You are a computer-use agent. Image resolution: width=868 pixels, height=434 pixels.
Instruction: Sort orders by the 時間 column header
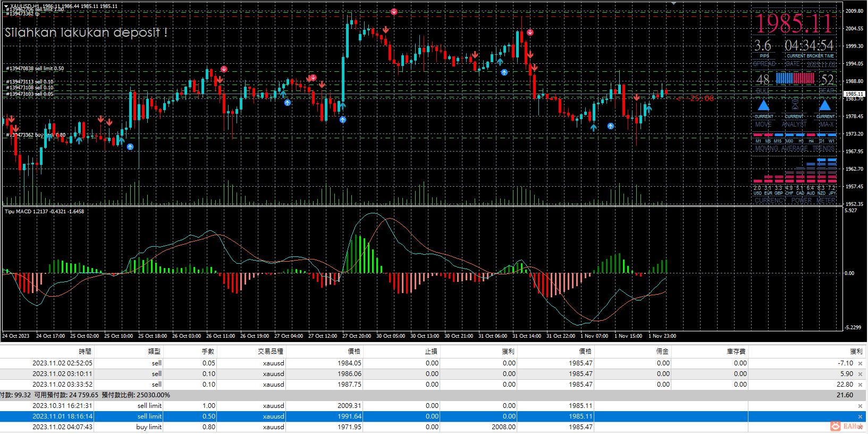(x=85, y=352)
